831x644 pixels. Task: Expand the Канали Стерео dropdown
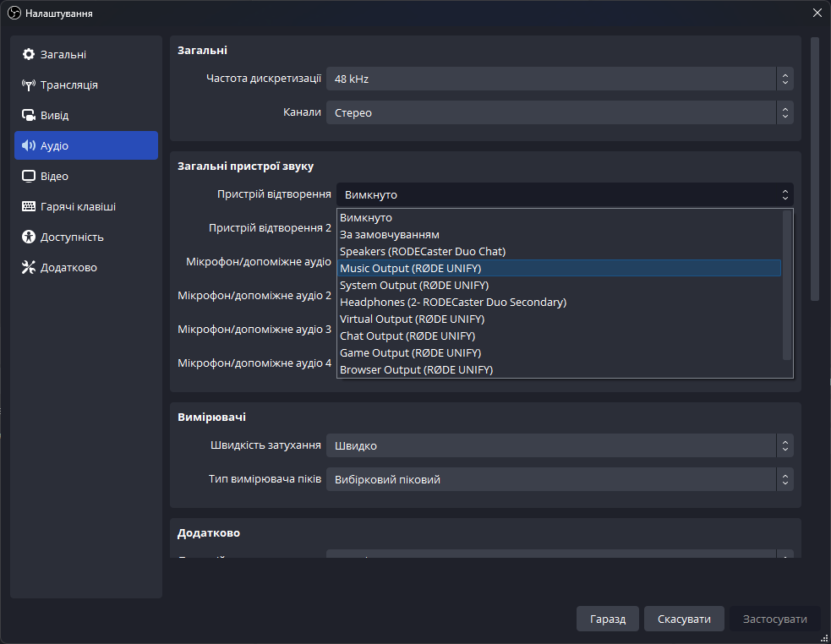pos(560,112)
